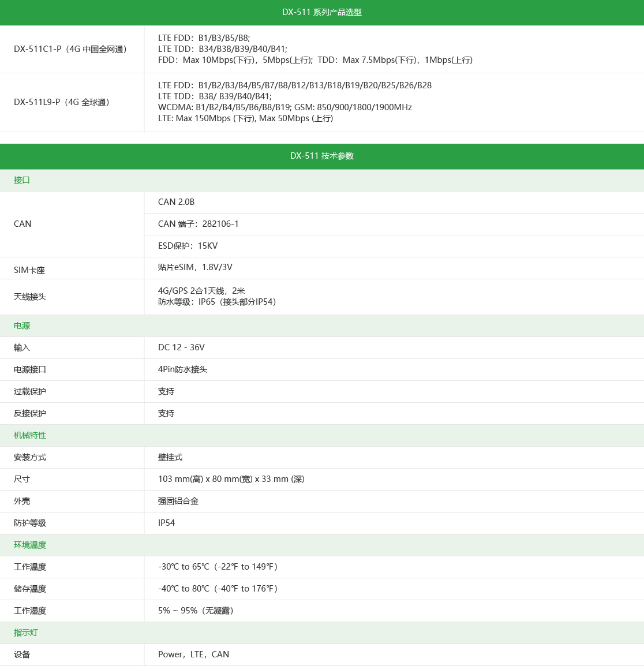Select the 安装方式 label
The image size is (644, 666).
pyautogui.click(x=30, y=458)
